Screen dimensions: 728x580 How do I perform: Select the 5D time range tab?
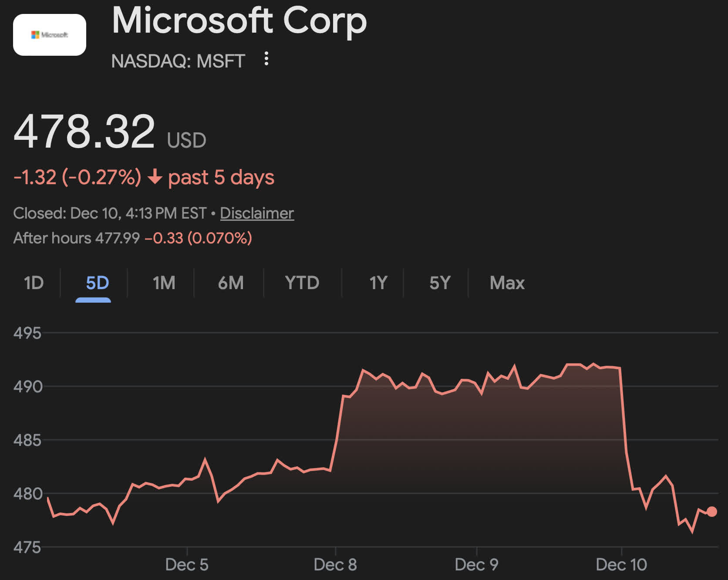(97, 283)
